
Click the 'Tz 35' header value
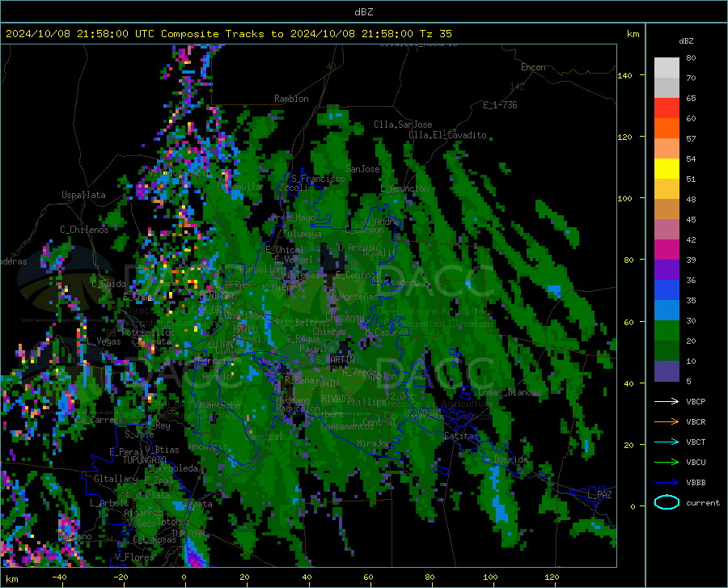pyautogui.click(x=435, y=34)
